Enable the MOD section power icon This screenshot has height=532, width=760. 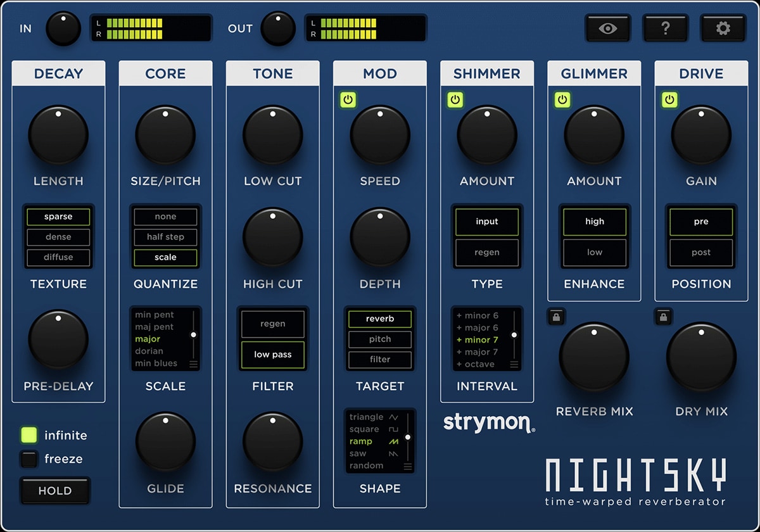pos(347,99)
